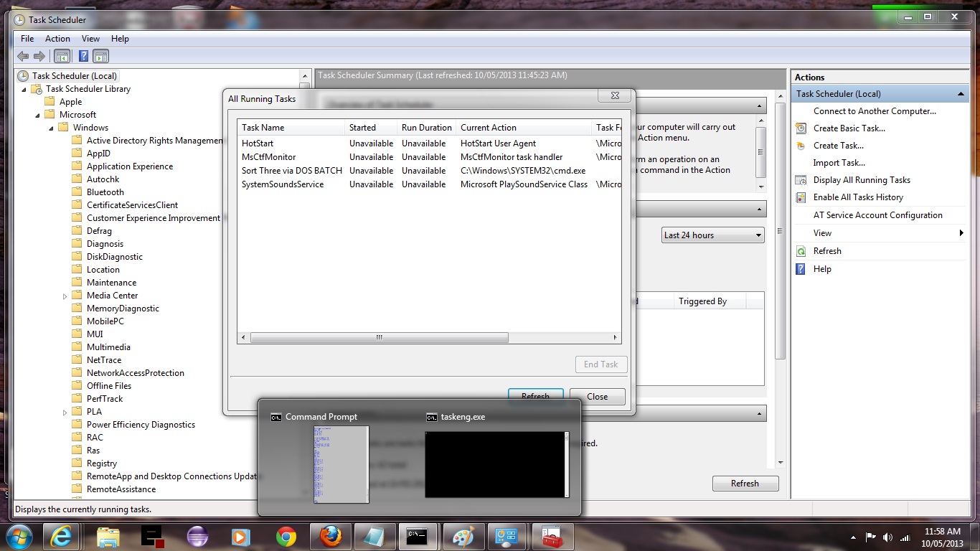980x551 pixels.
Task: Select the Sort Three via DOS BATCH task
Action: [x=291, y=171]
